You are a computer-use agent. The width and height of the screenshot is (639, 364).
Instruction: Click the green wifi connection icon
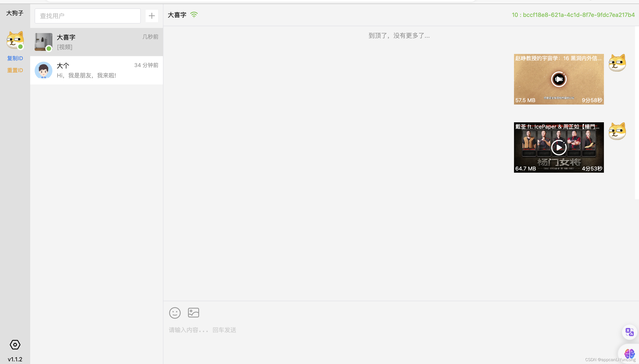pyautogui.click(x=194, y=15)
